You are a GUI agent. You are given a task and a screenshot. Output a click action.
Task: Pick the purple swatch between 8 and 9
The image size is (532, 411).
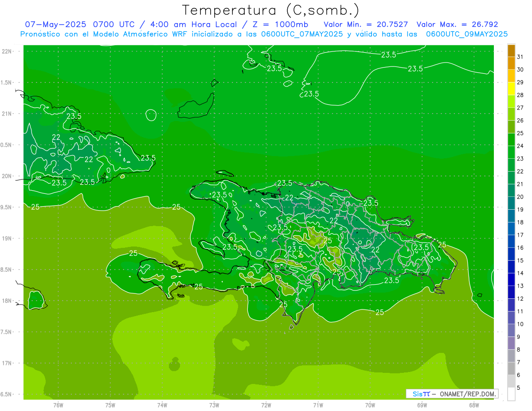(511, 343)
